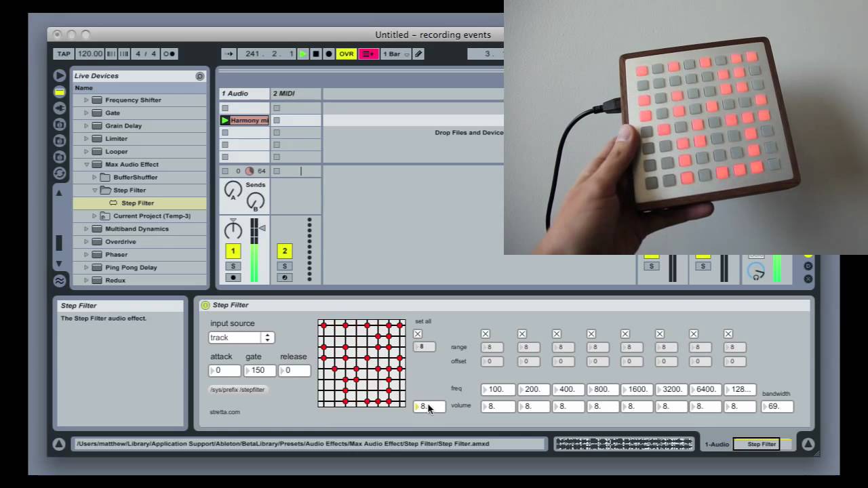
Task: Open the 1 Bar quantization menu
Action: 396,54
